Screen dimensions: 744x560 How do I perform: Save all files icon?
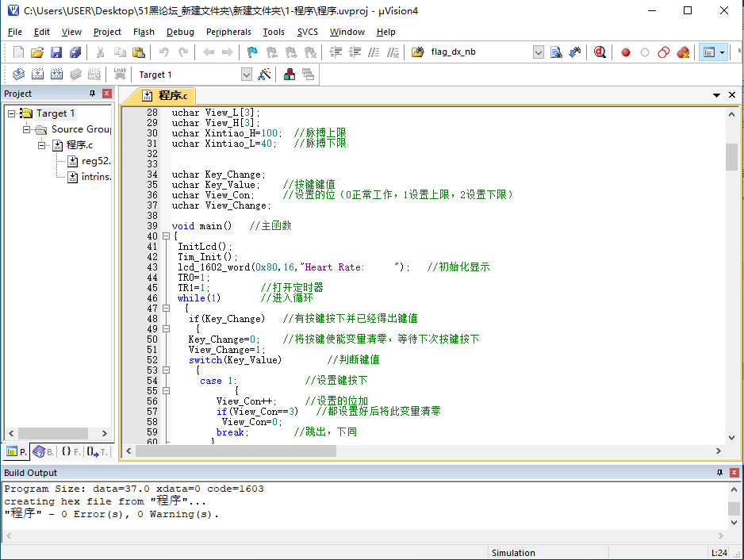pyautogui.click(x=75, y=52)
